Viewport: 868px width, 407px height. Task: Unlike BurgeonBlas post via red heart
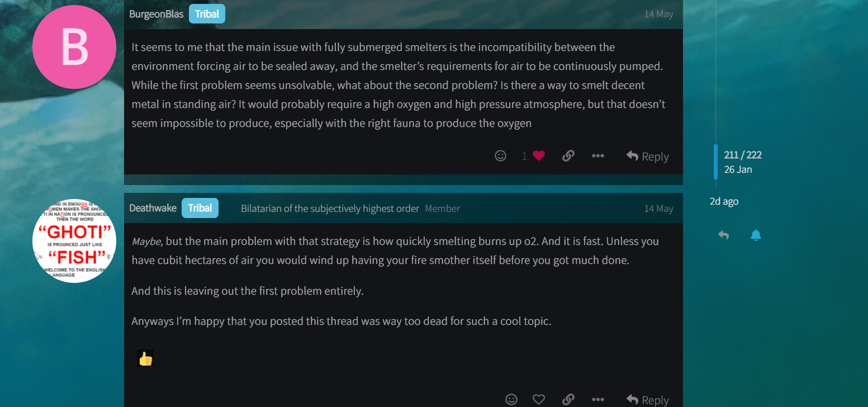pyautogui.click(x=538, y=157)
